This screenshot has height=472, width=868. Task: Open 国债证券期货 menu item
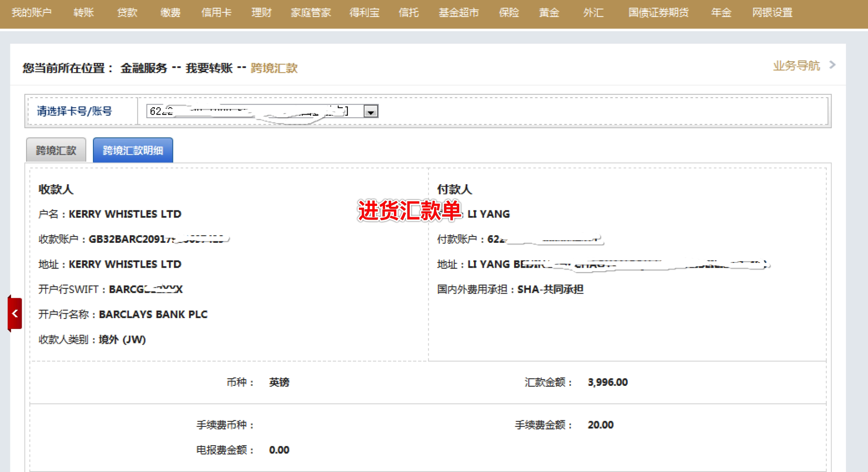pyautogui.click(x=658, y=13)
